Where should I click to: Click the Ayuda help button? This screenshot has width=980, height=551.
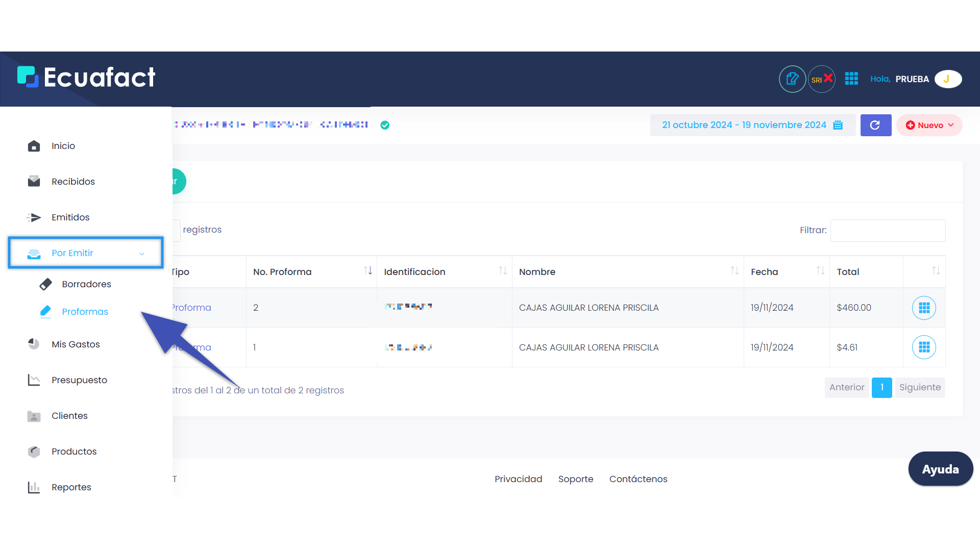940,469
